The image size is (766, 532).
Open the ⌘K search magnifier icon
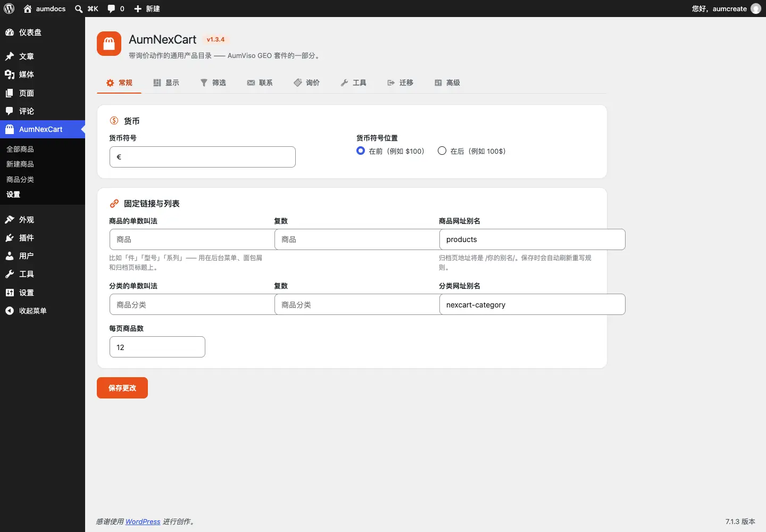(79, 9)
